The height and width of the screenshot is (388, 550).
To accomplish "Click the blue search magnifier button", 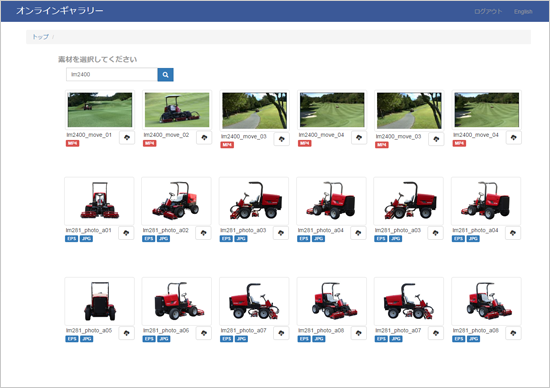I will coord(165,75).
